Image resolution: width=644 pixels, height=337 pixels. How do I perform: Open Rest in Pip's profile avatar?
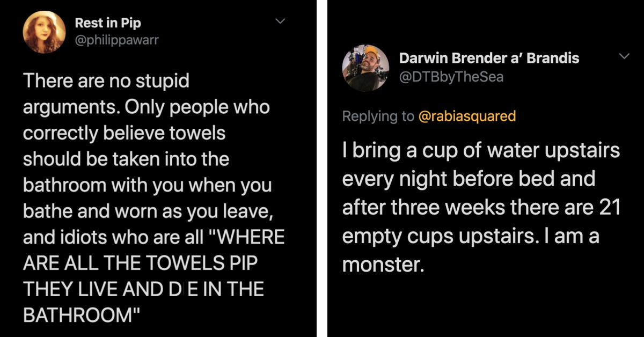[44, 32]
